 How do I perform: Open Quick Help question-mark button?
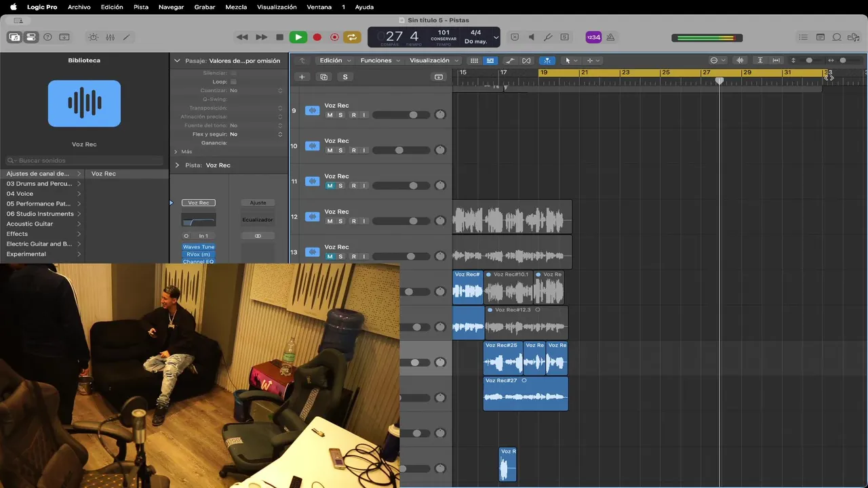[x=47, y=37]
